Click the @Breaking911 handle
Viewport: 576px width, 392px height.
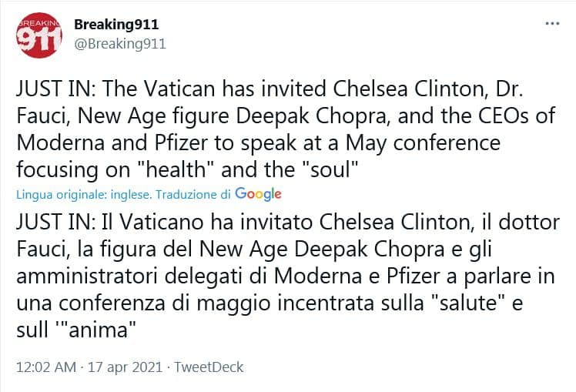119,44
